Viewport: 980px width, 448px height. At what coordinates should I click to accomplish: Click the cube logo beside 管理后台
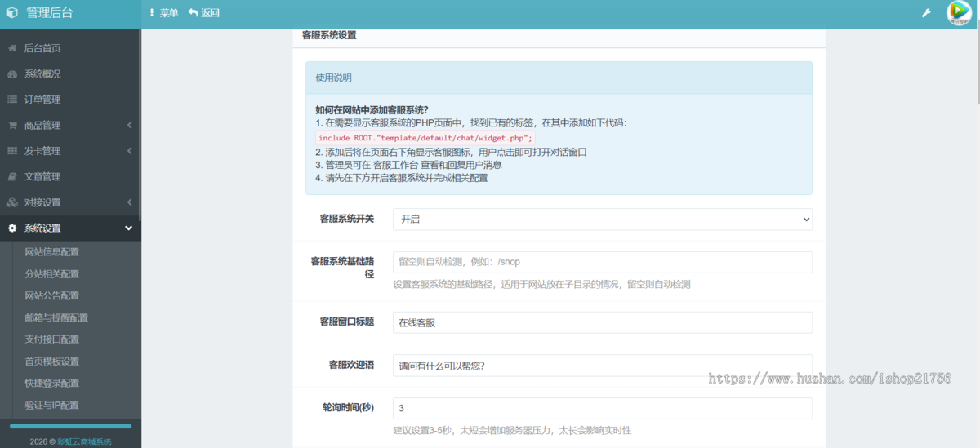pos(11,13)
